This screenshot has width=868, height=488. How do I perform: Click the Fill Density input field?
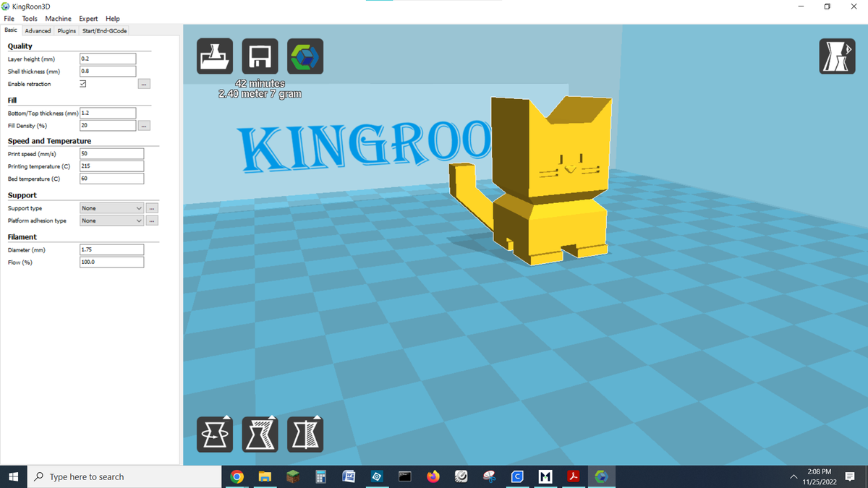coord(108,126)
